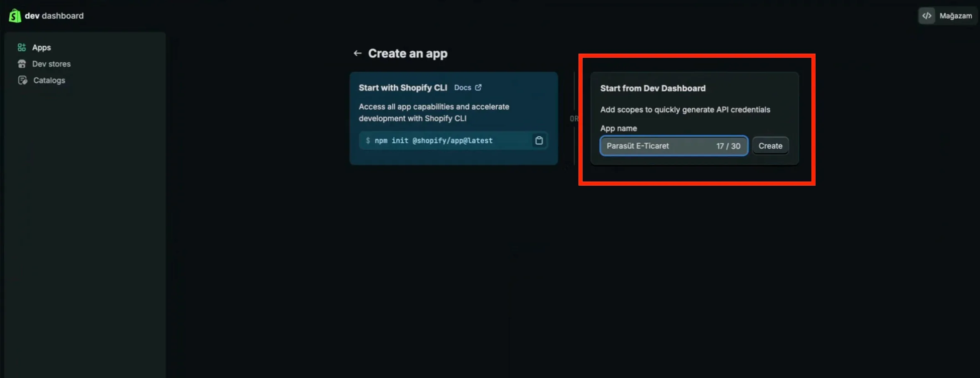
Task: Click the Catalogs sidebar icon
Action: coord(22,80)
